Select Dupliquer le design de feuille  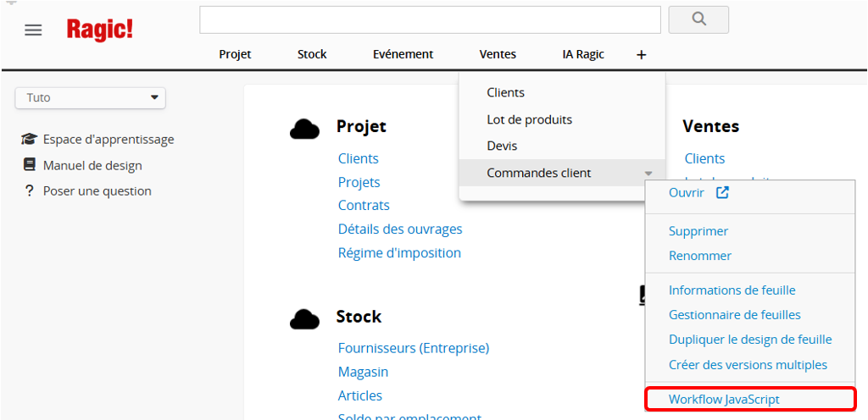tap(750, 340)
